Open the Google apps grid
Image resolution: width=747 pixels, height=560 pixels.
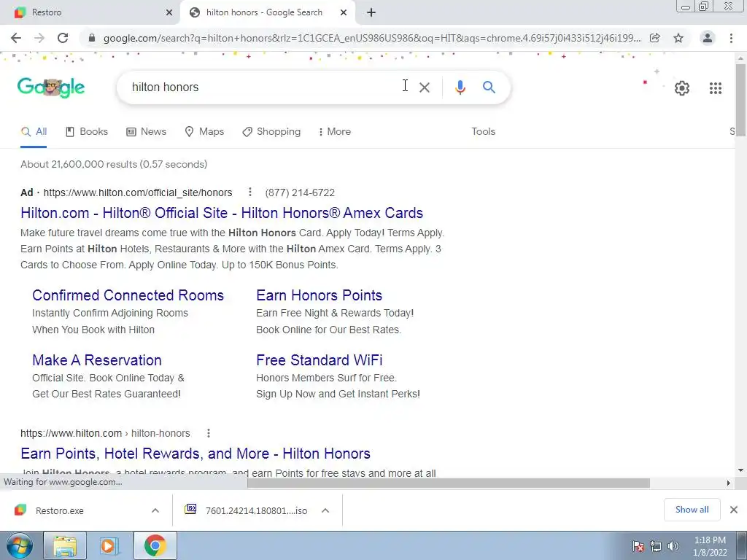pos(716,88)
